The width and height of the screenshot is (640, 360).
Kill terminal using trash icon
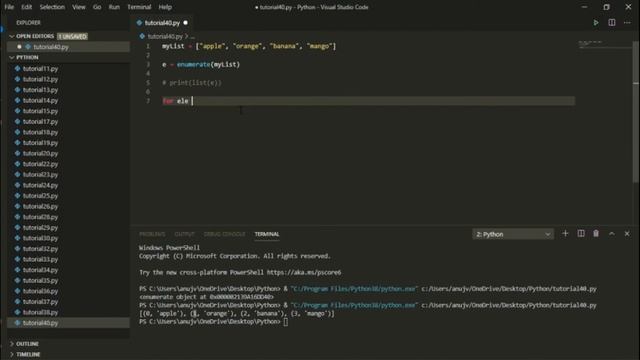pos(596,233)
